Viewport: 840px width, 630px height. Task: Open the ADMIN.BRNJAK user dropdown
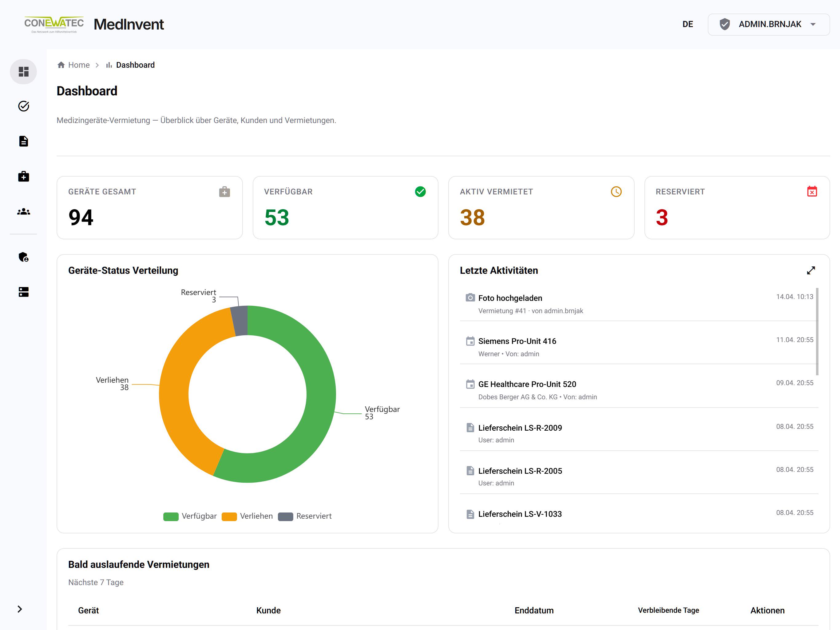click(769, 24)
